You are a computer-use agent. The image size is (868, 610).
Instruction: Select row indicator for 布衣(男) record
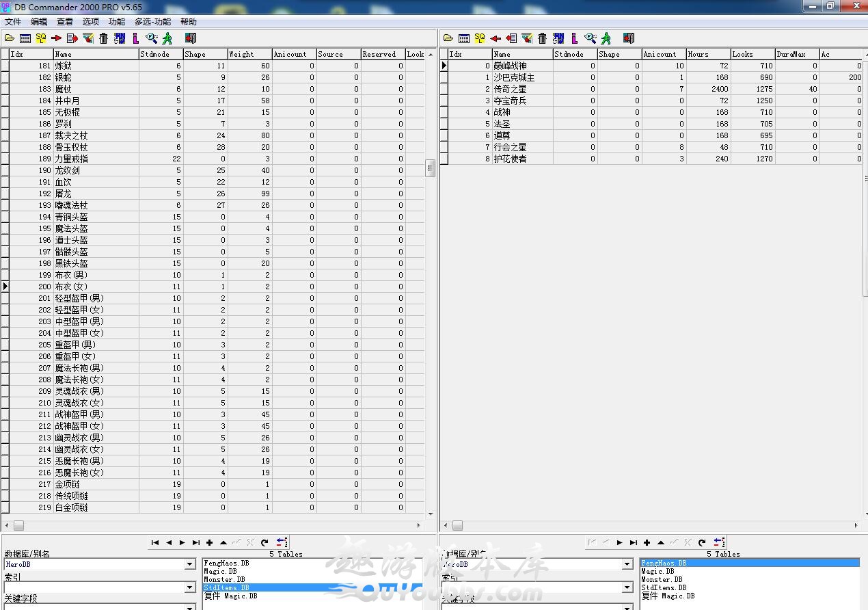(5, 275)
